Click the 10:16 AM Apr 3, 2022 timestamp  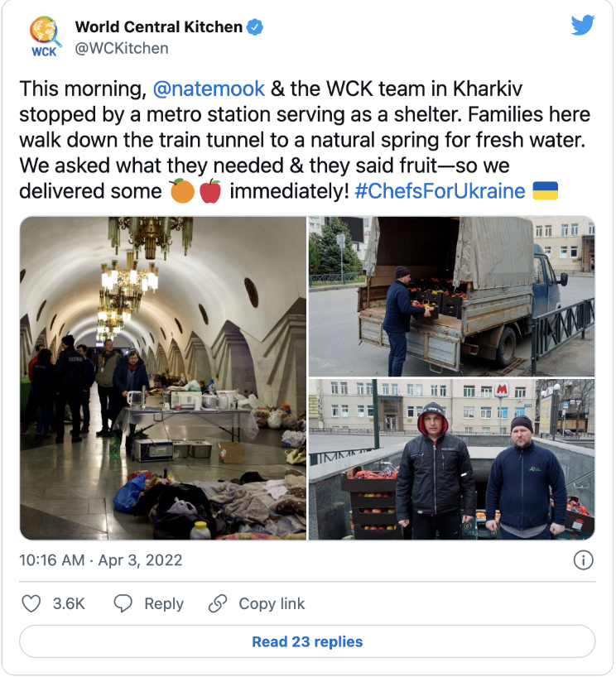[101, 560]
